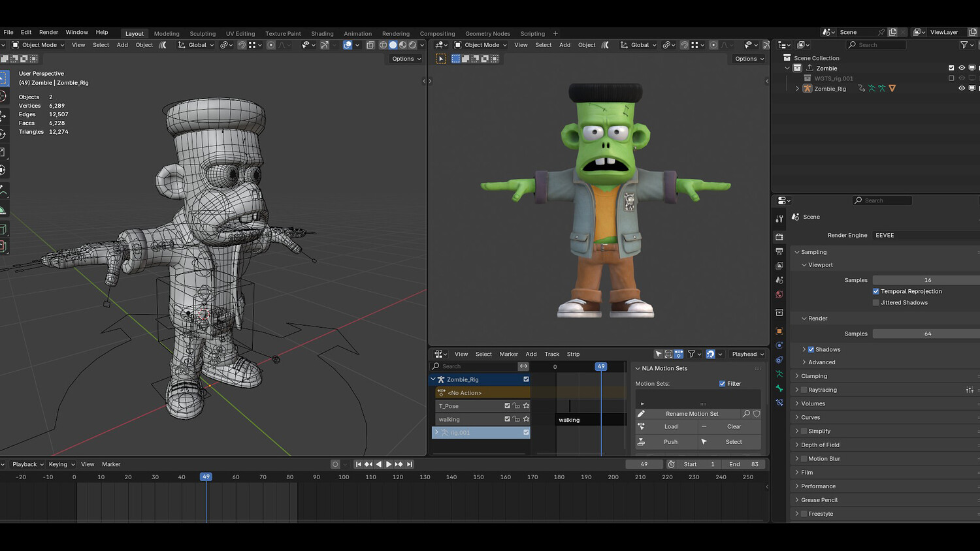Switch to the Sculpting workspace tab
Viewport: 980px width, 551px height.
tap(203, 33)
